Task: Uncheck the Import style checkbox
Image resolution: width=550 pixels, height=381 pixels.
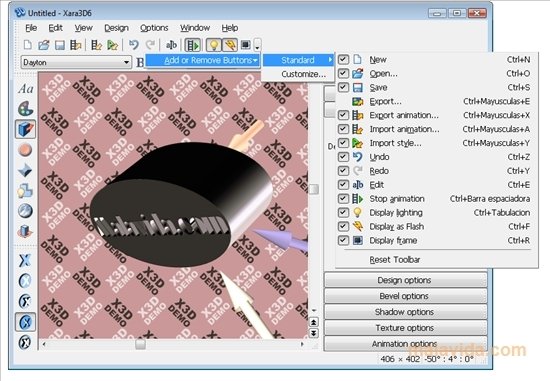Action: [x=343, y=143]
